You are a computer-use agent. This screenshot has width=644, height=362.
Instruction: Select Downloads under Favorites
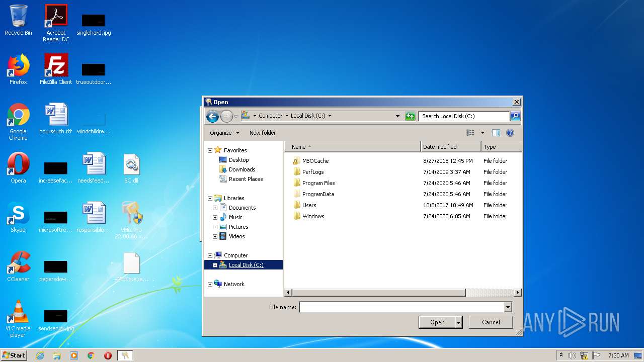pyautogui.click(x=242, y=169)
